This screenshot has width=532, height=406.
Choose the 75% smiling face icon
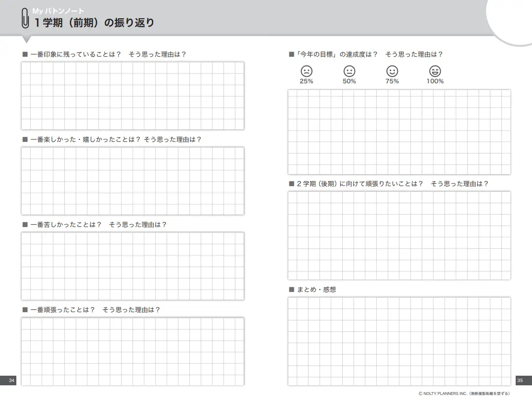click(392, 71)
